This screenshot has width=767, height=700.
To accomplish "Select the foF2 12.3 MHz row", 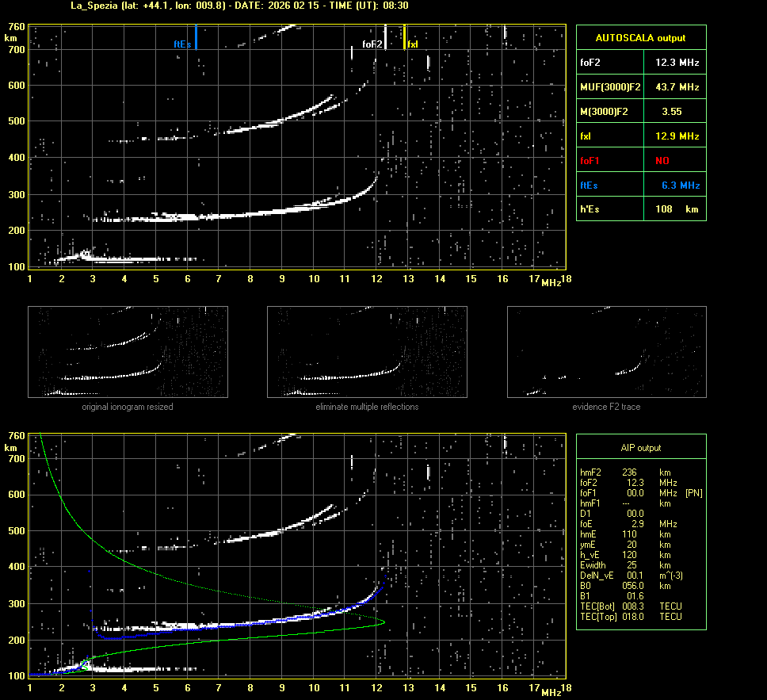I will 640,62.
